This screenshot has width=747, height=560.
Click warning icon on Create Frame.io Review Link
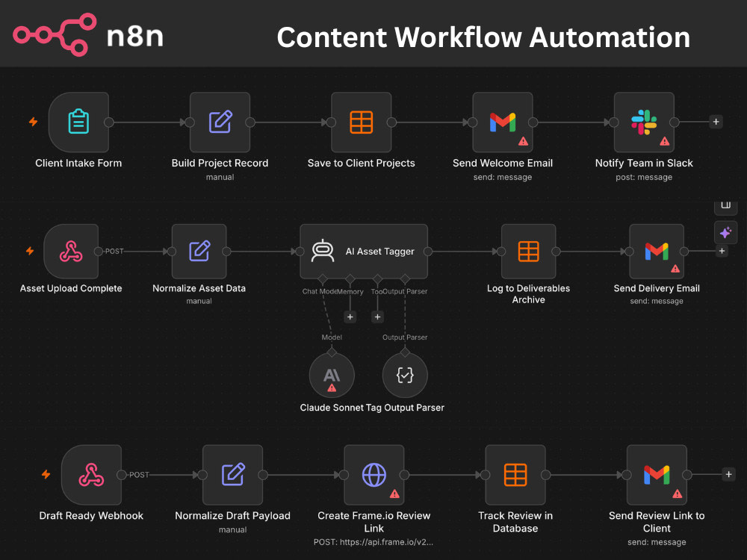pyautogui.click(x=394, y=494)
